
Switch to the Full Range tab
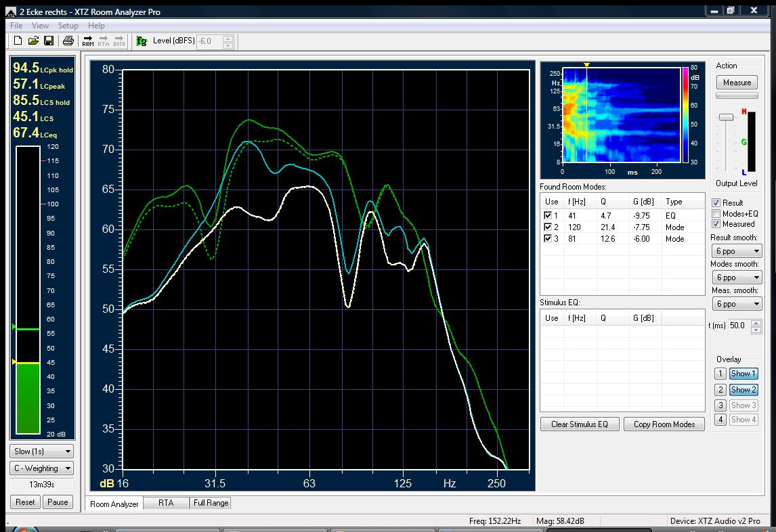coord(211,503)
